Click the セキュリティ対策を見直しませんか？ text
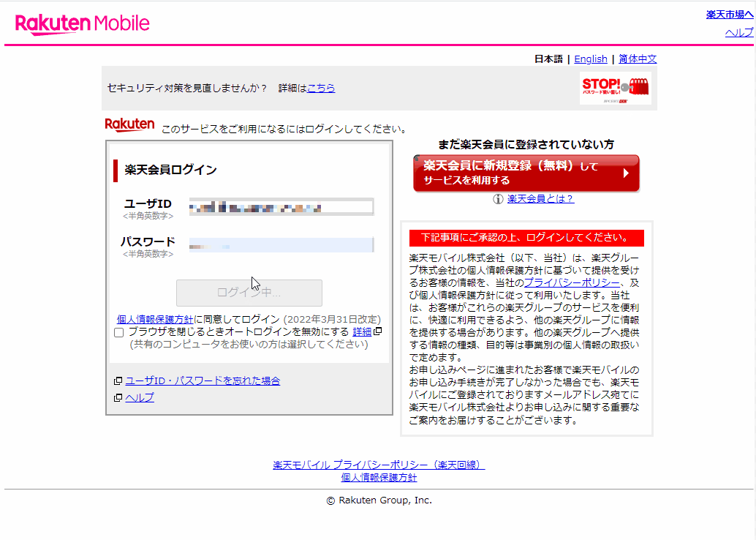756x540 pixels. click(x=187, y=89)
